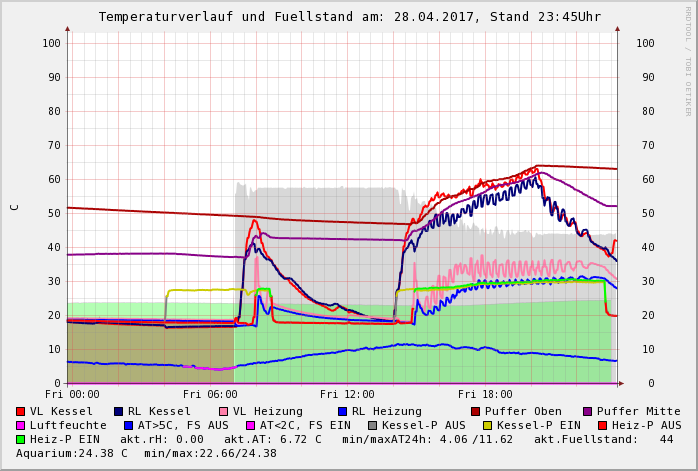Viewport: 698px width, 471px height.
Task: Click the 'Fri 00:00' time axis label
Action: (x=72, y=394)
